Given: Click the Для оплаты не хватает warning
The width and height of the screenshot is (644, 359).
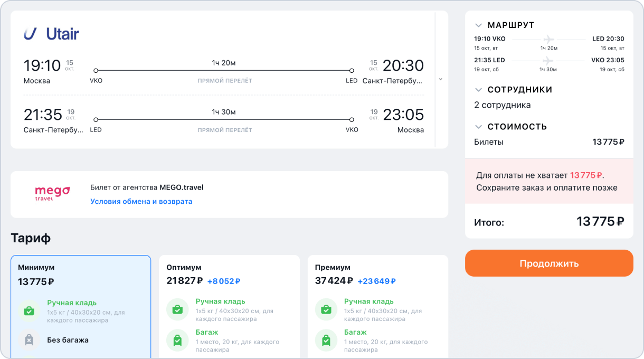Looking at the screenshot, I should point(549,181).
